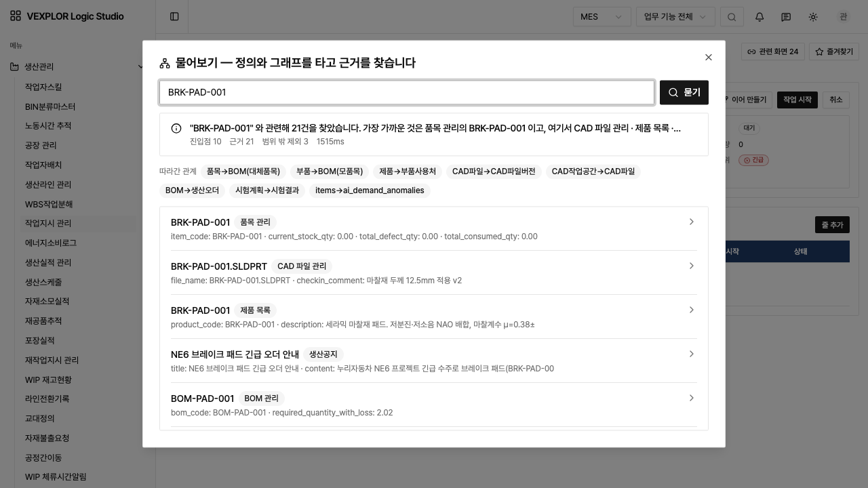Click the 작업 시작 button
The image size is (868, 488).
click(797, 100)
